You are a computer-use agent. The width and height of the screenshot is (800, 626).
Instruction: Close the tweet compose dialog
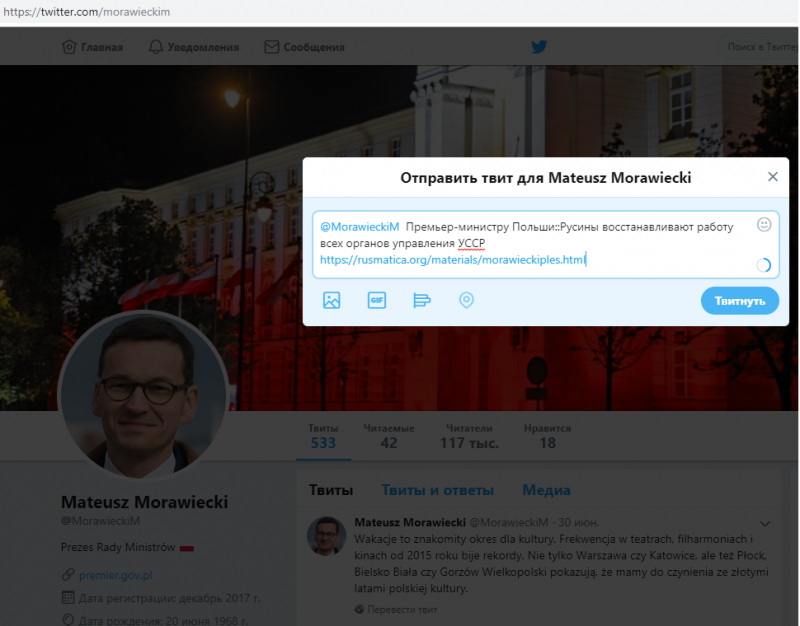tap(773, 177)
